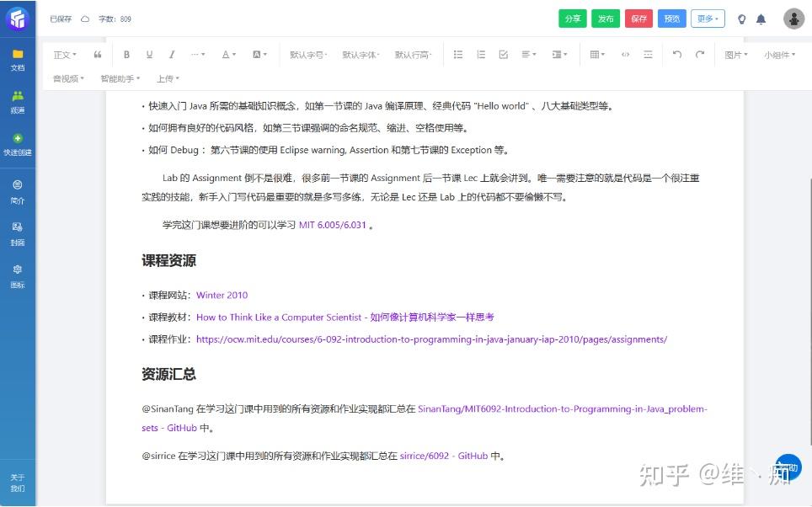Open the MIT 6.005/6.031 link
812x507 pixels.
333,225
